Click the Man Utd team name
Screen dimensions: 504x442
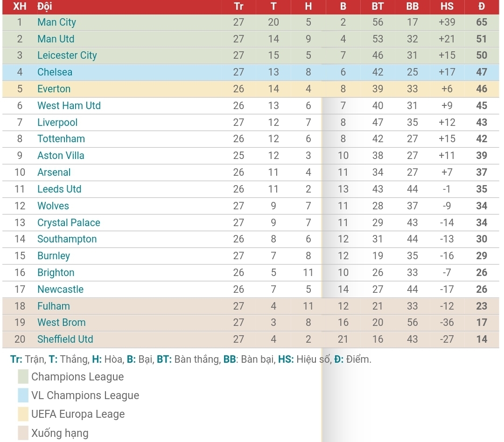56,39
